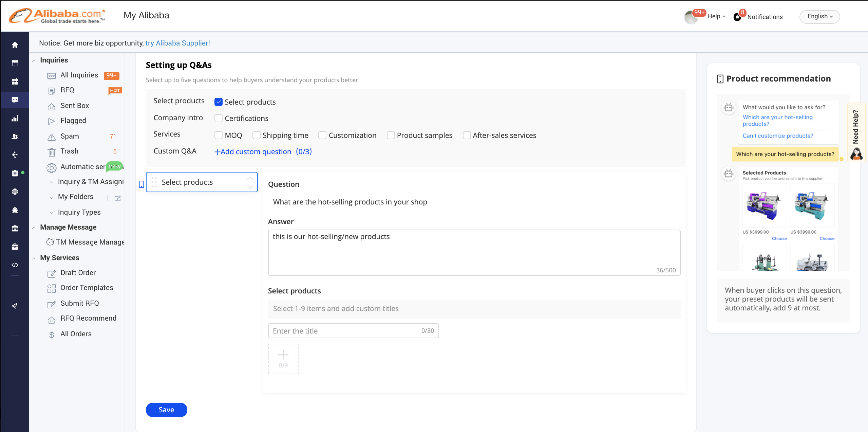The image size is (868, 432).
Task: Enable the Customization checkbox
Action: (x=322, y=135)
